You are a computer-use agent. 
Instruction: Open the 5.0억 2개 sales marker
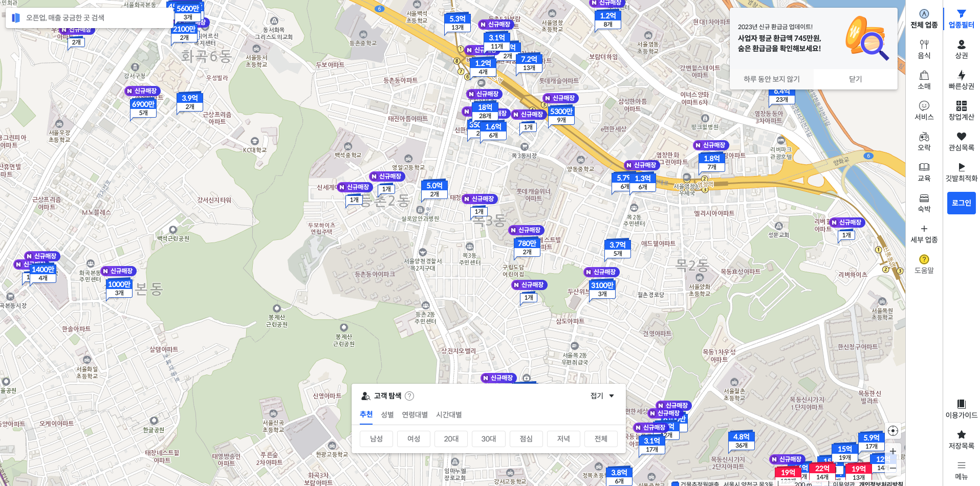(x=434, y=190)
